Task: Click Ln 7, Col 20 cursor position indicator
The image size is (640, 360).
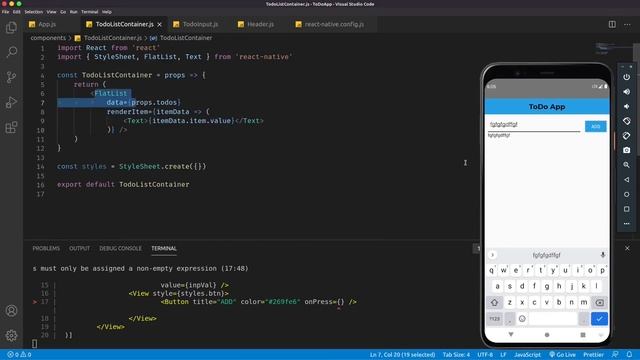Action: tap(402, 355)
